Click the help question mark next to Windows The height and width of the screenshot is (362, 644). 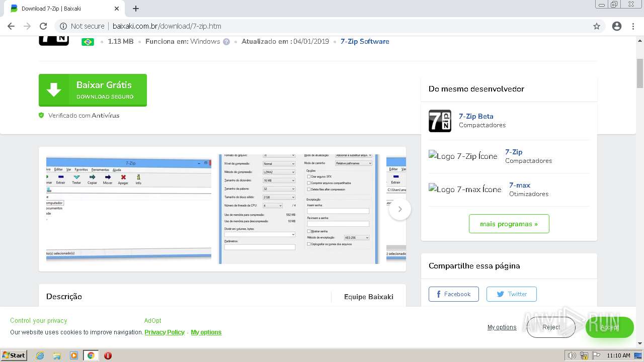click(226, 42)
